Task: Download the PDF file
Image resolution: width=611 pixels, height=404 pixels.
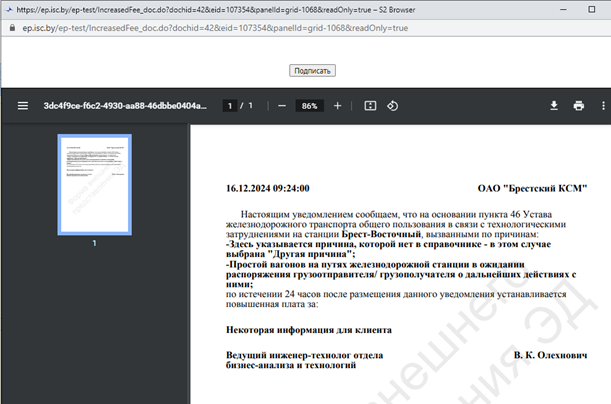Action: point(554,106)
